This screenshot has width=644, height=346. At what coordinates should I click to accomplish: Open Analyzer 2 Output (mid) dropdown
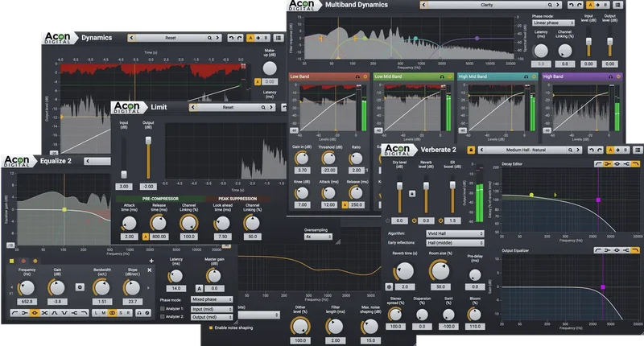pyautogui.click(x=212, y=317)
